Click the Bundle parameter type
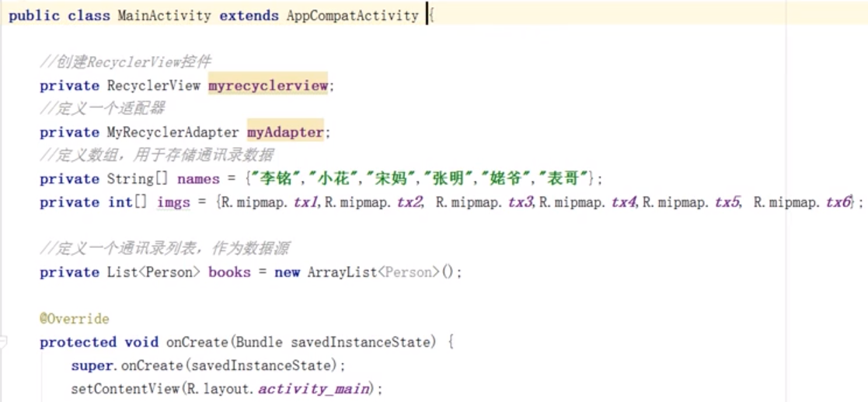 point(258,342)
